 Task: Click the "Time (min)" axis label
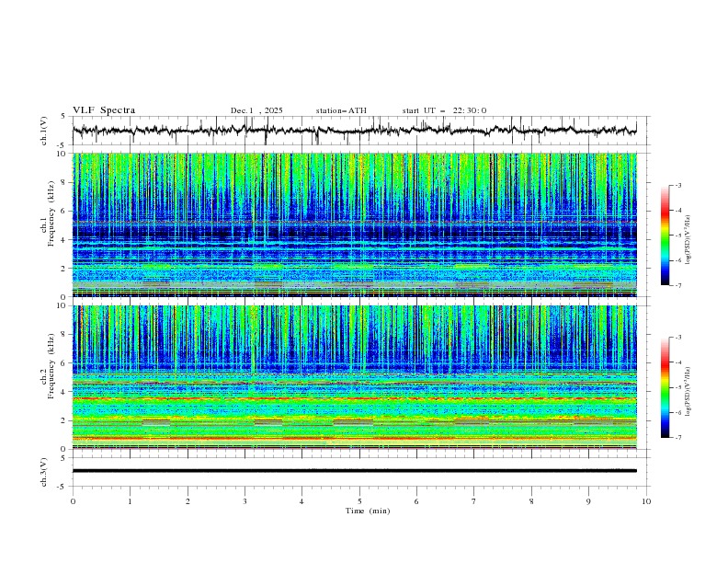368,511
